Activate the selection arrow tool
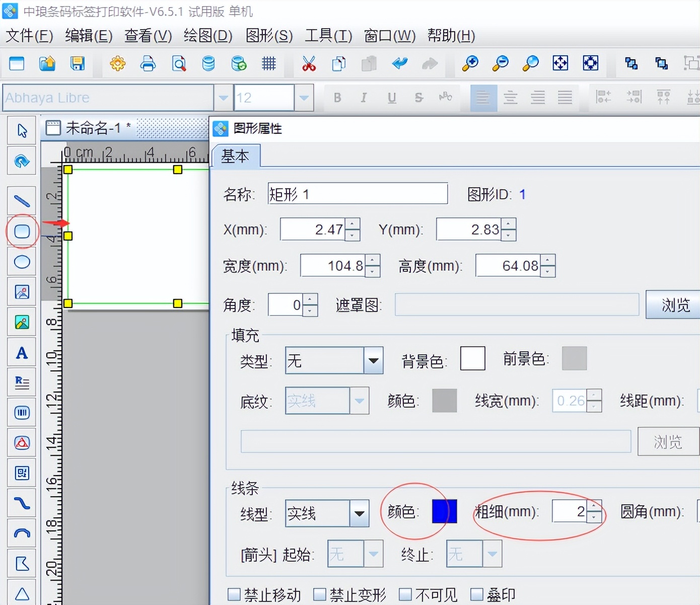The image size is (700, 605). click(x=22, y=130)
